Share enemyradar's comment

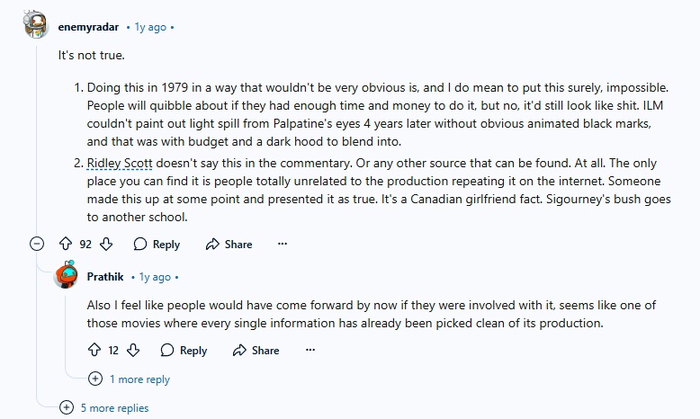coord(228,244)
